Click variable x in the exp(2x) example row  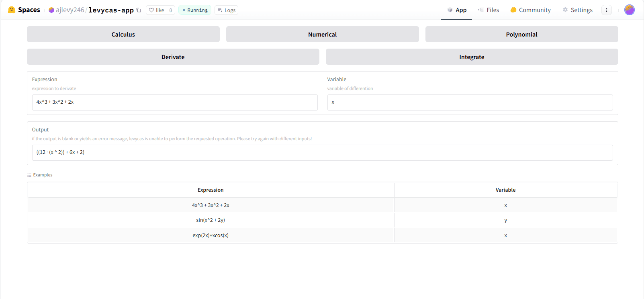point(506,236)
